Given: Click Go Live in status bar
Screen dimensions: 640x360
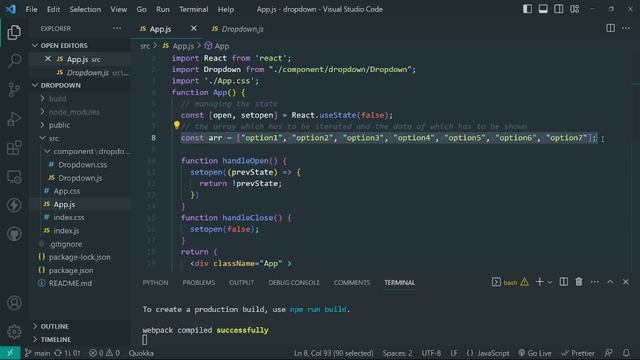Looking at the screenshot, I should pos(535,353).
